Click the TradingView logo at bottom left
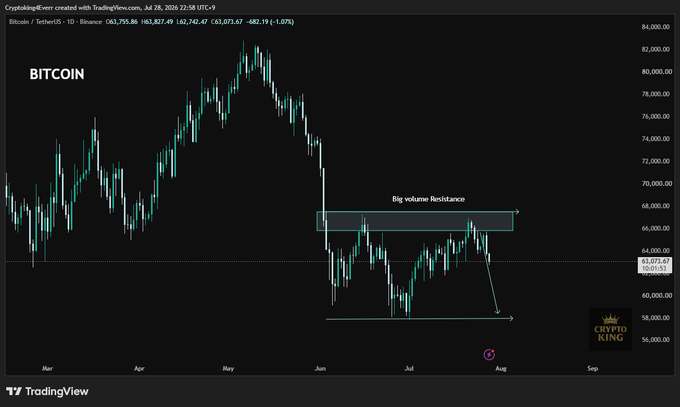 click(47, 391)
